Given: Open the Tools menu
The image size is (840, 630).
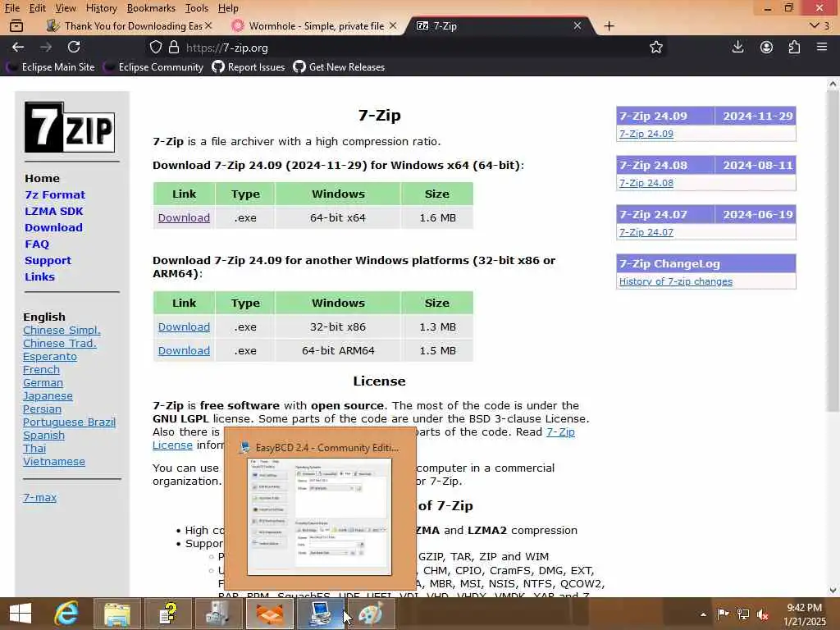Looking at the screenshot, I should (197, 8).
